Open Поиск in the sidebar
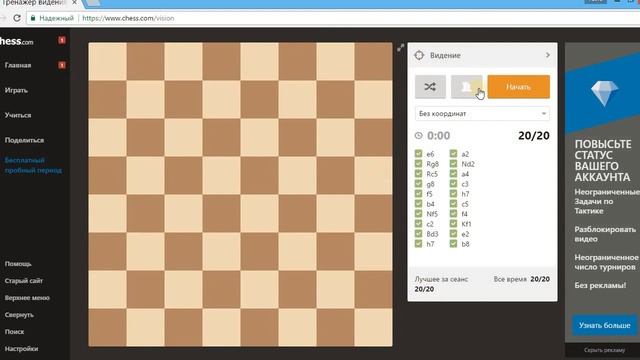Screen dimensions: 640x360 click(14, 332)
